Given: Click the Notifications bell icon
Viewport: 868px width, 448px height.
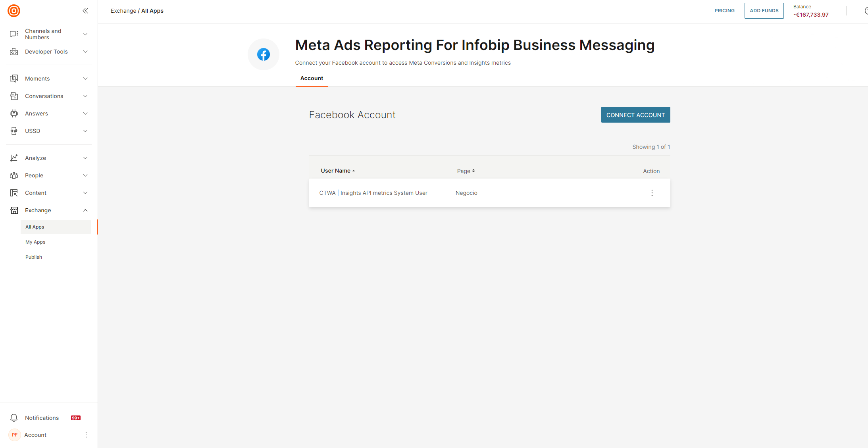Looking at the screenshot, I should [14, 418].
